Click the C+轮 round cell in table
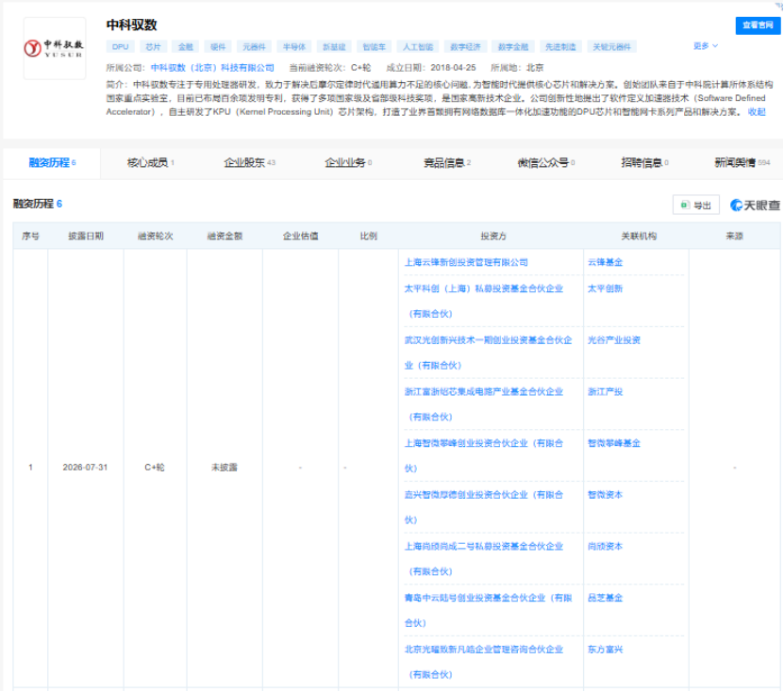 pos(155,468)
